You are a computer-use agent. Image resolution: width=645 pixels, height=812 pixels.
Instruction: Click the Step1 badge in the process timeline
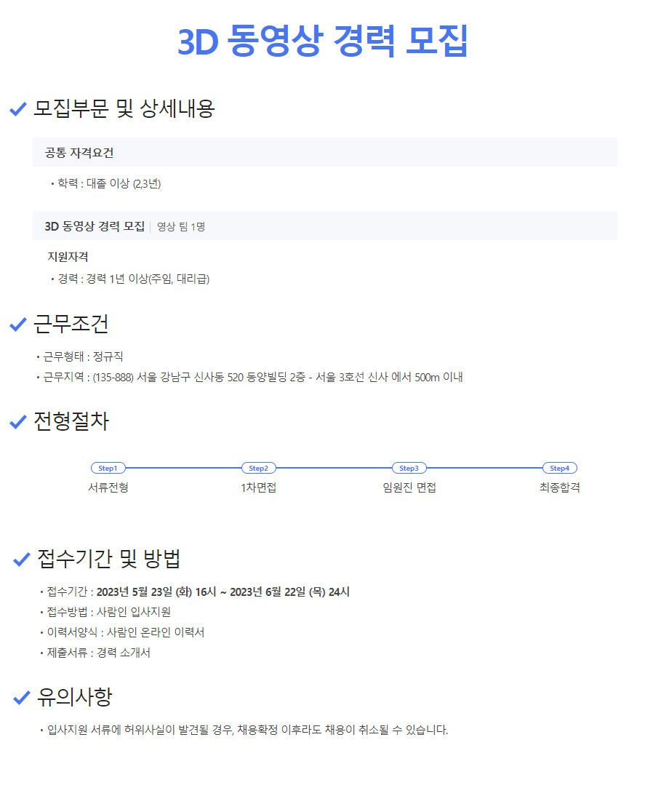click(108, 468)
